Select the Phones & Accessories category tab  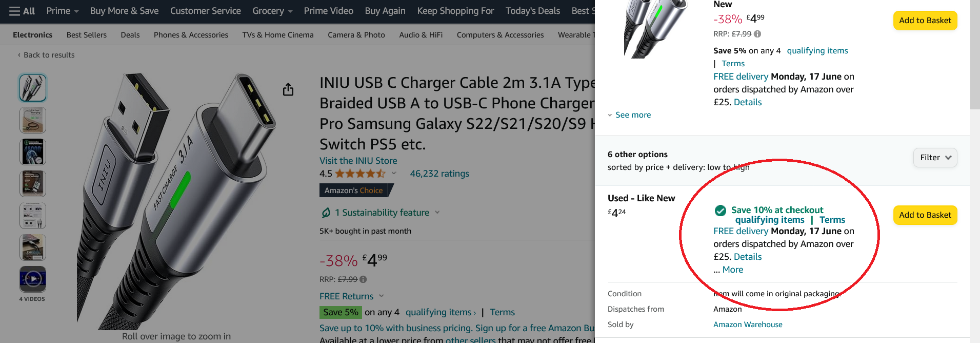click(191, 35)
